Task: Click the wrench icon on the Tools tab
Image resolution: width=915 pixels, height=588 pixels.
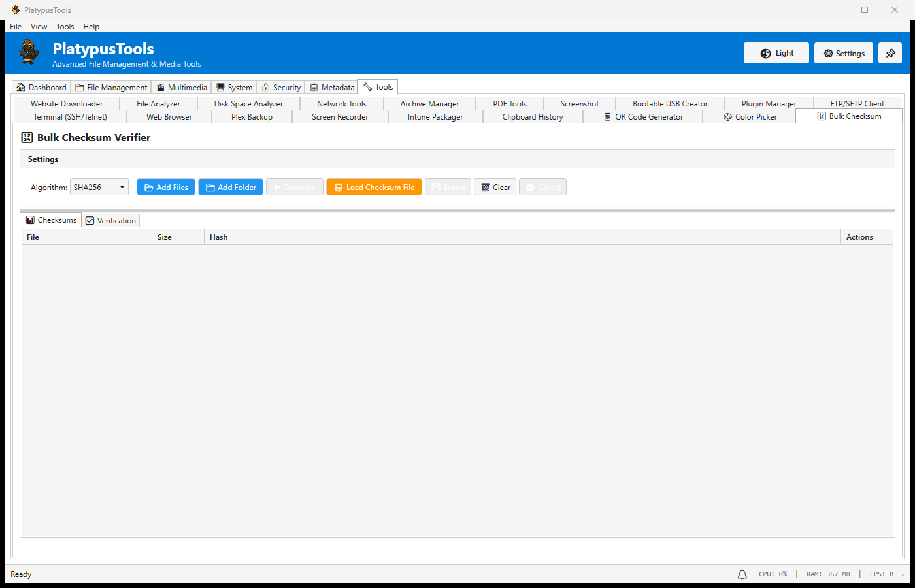Action: coord(366,86)
